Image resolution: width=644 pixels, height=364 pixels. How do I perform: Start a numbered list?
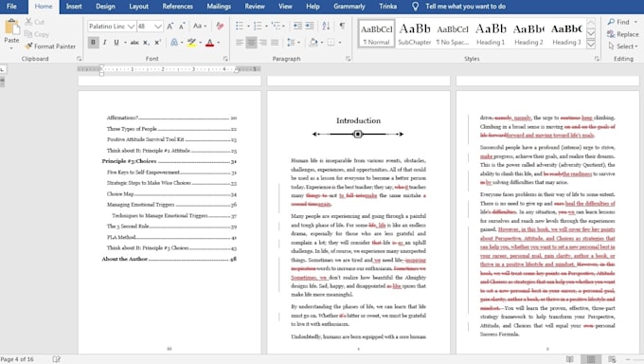point(258,26)
